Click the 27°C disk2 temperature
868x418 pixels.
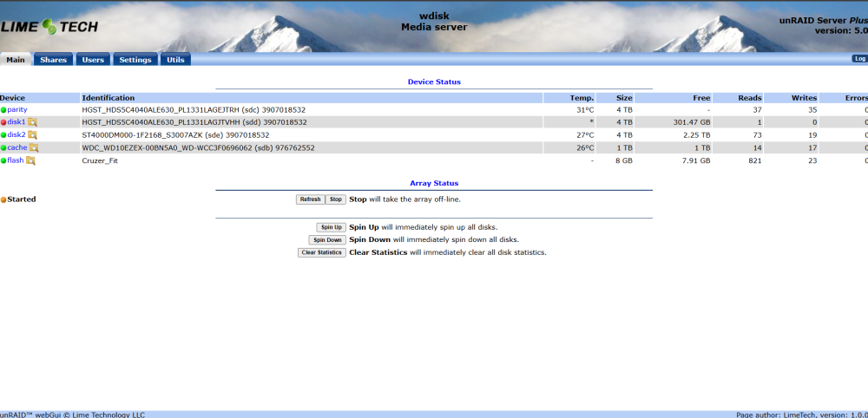(x=585, y=135)
